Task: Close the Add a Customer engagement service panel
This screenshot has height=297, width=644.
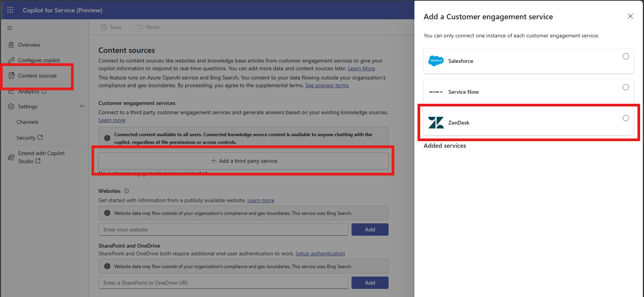Action: click(x=630, y=16)
